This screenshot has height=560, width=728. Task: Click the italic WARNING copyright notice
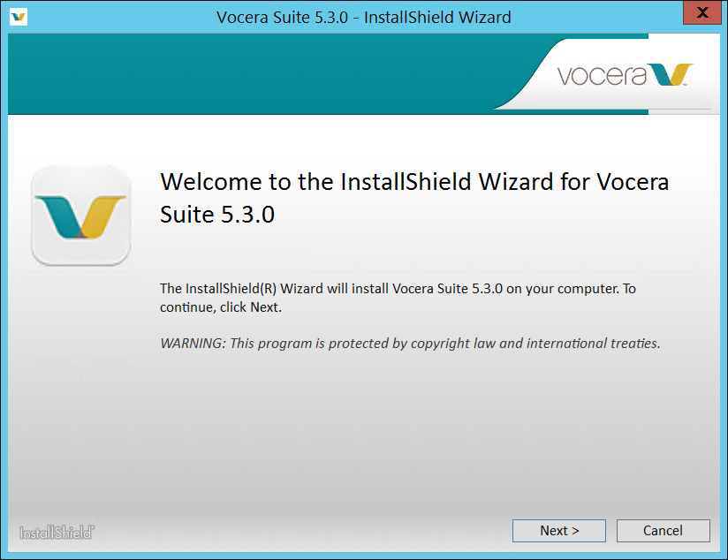pyautogui.click(x=409, y=343)
